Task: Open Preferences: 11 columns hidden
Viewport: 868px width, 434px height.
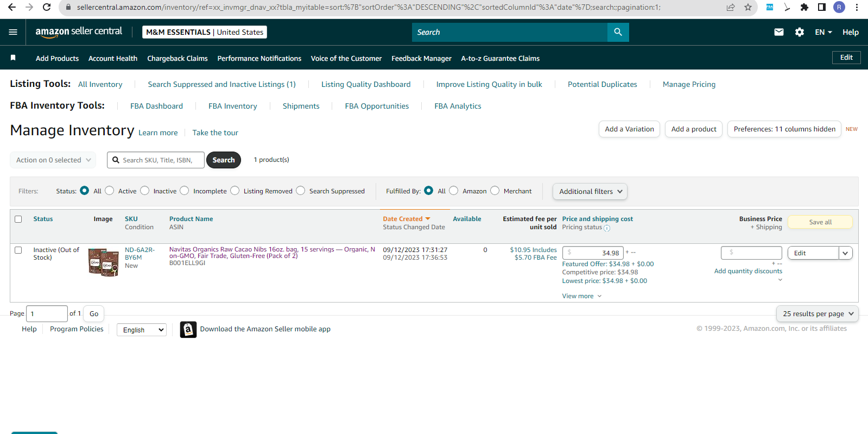Action: 784,129
